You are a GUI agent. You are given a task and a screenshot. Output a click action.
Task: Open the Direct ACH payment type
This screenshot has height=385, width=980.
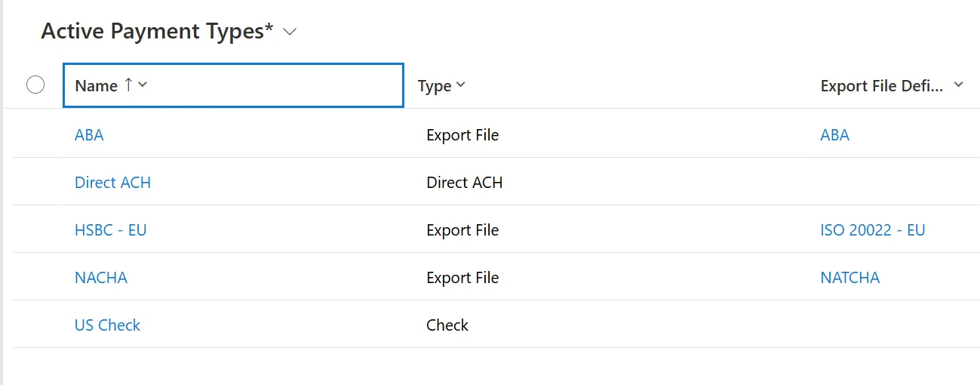click(x=112, y=183)
